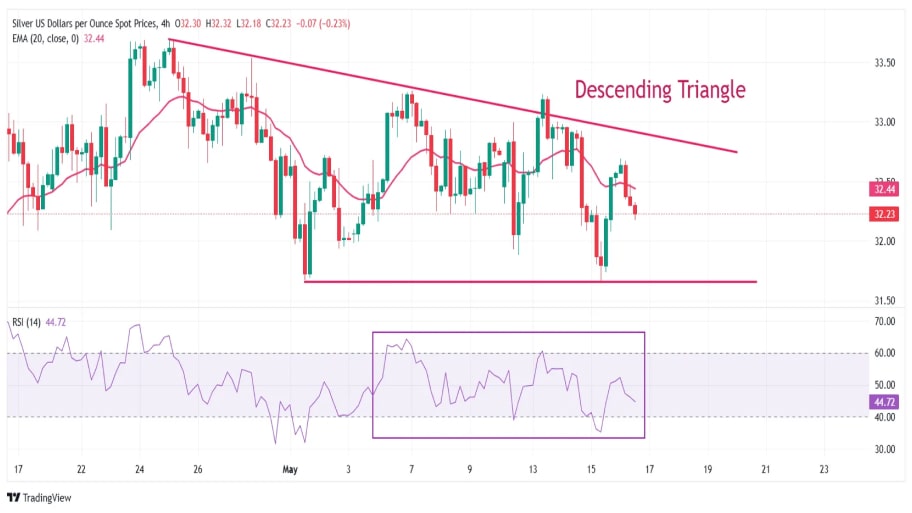This screenshot has width=912, height=513.
Task: Click the 17 date on right time axis
Action: tap(649, 469)
